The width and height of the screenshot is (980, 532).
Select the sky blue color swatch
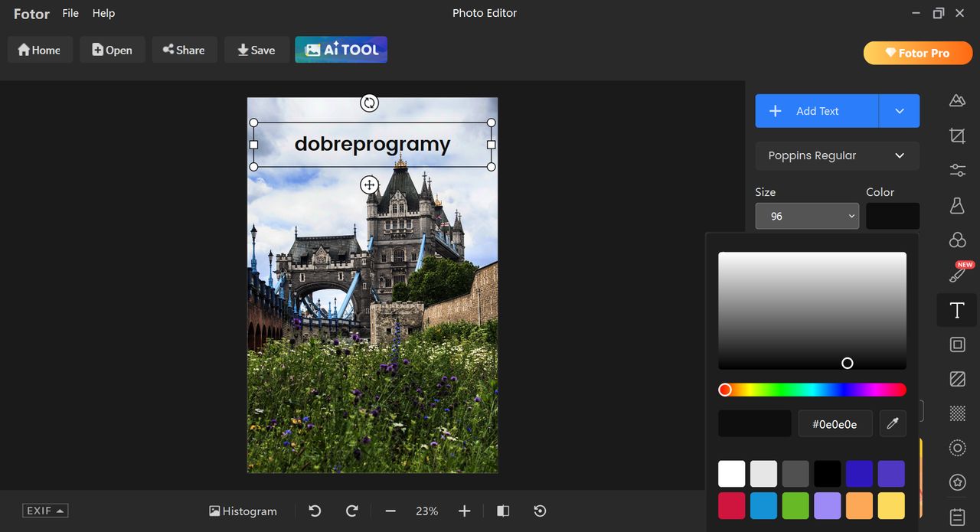coord(763,505)
